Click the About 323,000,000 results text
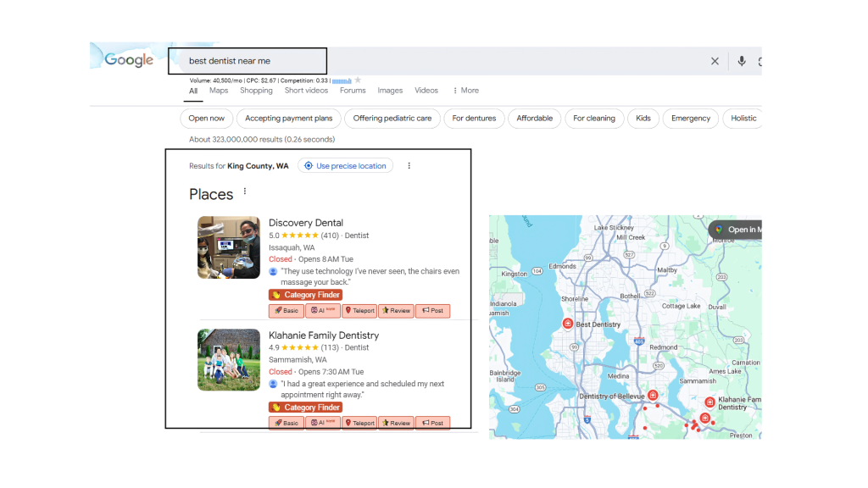Image resolution: width=868 pixels, height=488 pixels. 262,140
